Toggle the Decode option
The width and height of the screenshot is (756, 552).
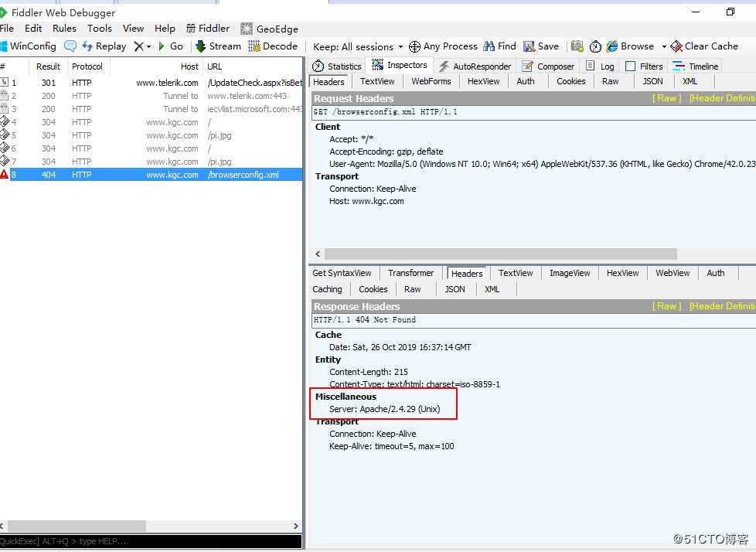click(x=273, y=46)
